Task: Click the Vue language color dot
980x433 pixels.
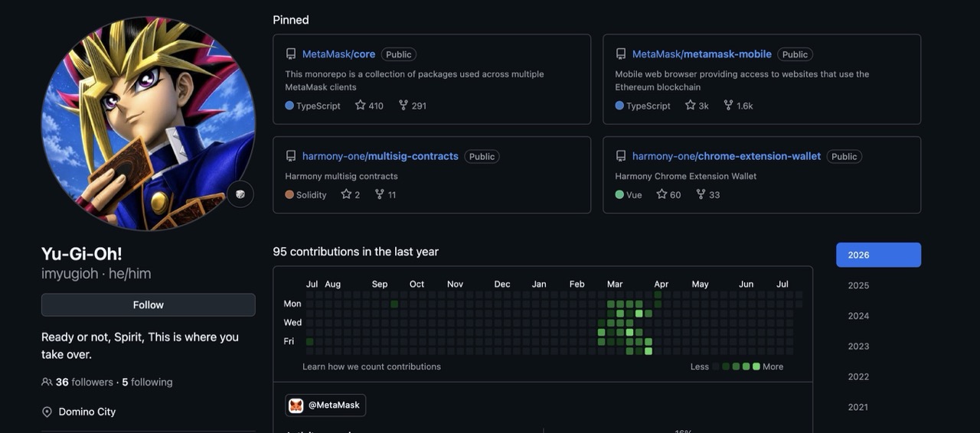Action: click(619, 194)
